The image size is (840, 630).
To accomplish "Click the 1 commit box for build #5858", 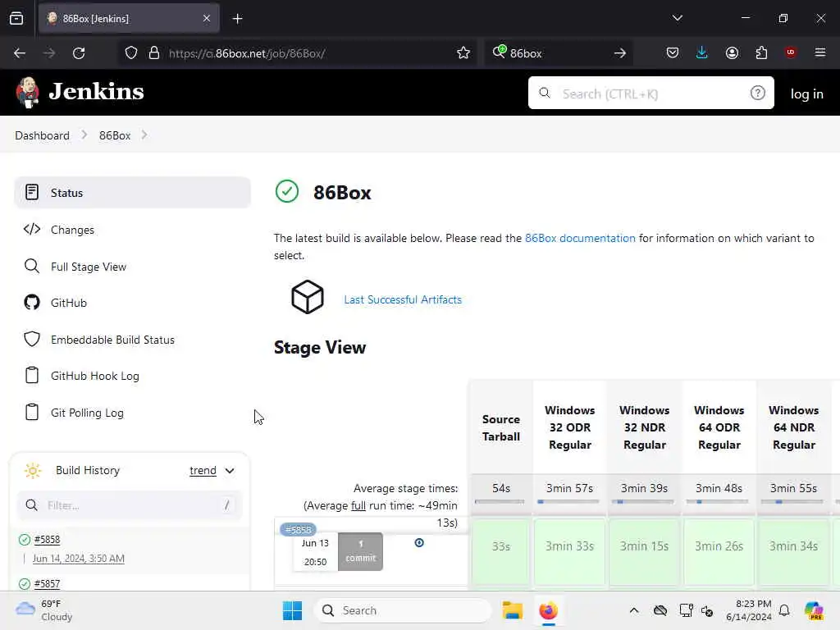I will point(361,551).
